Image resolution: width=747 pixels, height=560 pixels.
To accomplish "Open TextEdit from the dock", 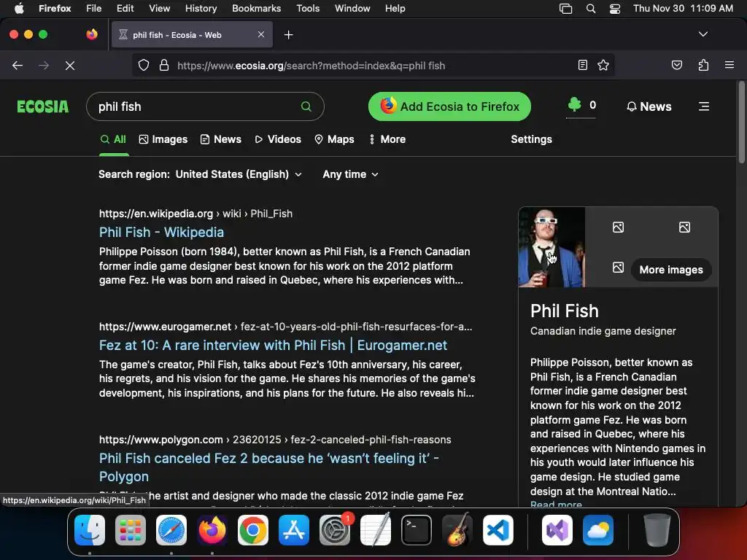I will (x=376, y=530).
